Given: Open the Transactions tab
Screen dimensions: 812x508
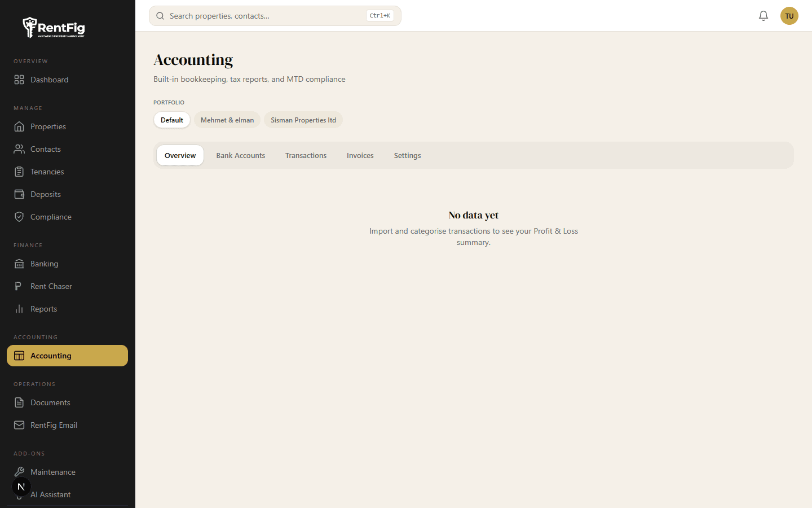Looking at the screenshot, I should [x=306, y=155].
